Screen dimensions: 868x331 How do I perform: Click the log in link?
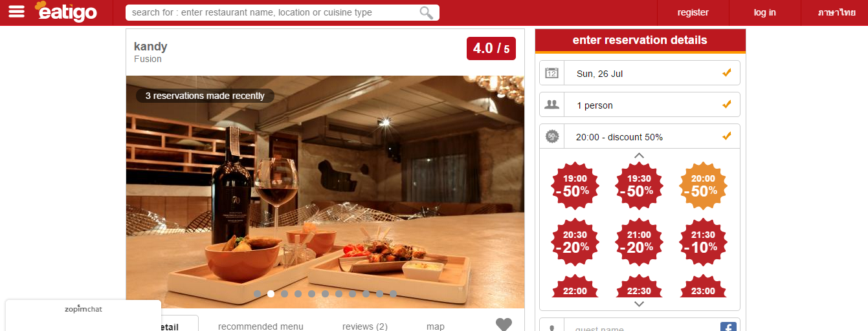click(x=764, y=12)
